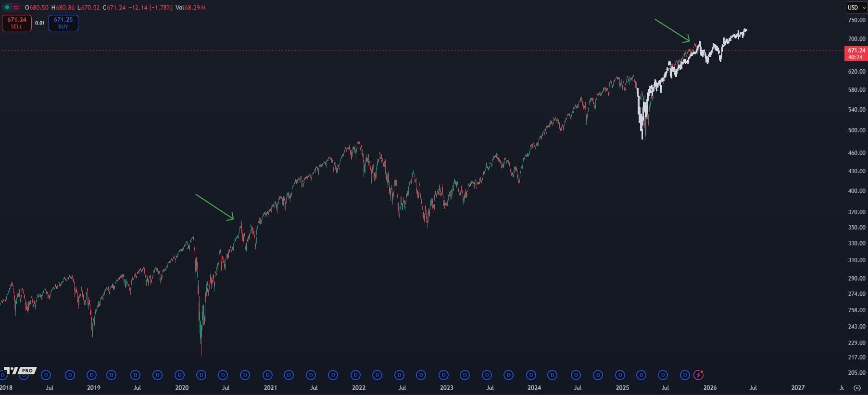This screenshot has width=868, height=395.
Task: Click the 0.01 spread value
Action: coord(40,23)
